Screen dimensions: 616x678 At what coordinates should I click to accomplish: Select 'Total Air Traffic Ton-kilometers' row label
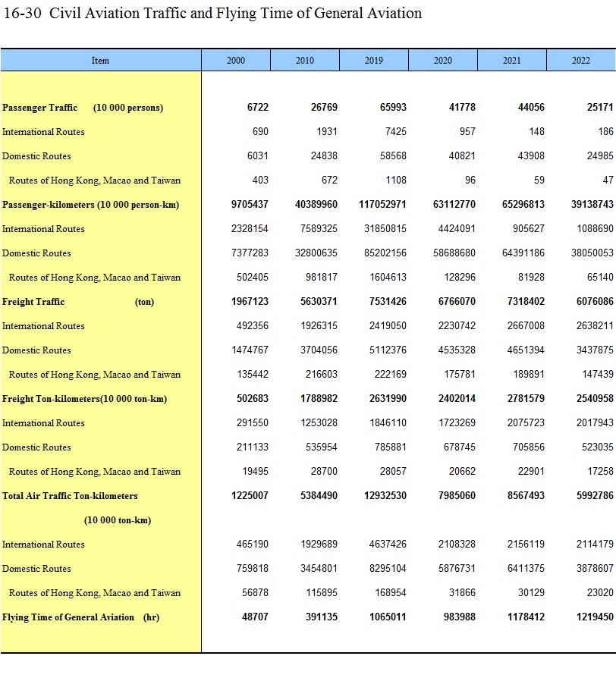(70, 496)
